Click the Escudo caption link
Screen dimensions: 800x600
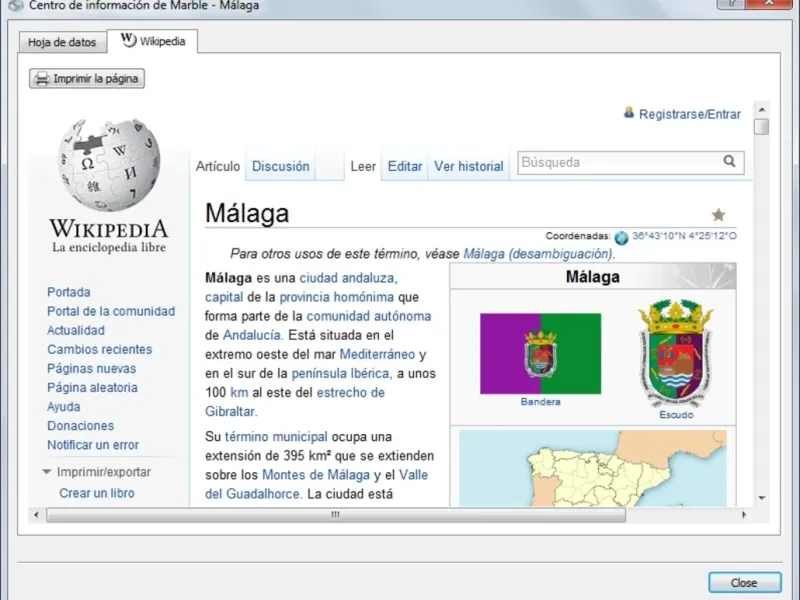coord(676,415)
